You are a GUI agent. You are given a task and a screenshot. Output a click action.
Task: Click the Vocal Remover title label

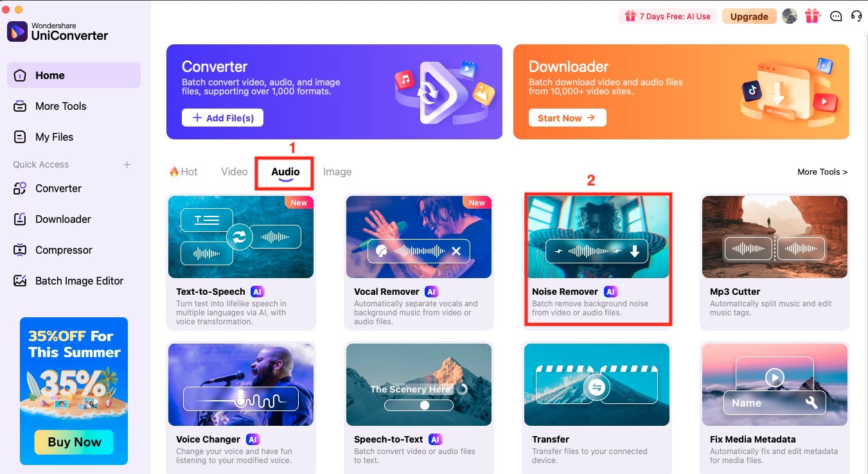387,292
